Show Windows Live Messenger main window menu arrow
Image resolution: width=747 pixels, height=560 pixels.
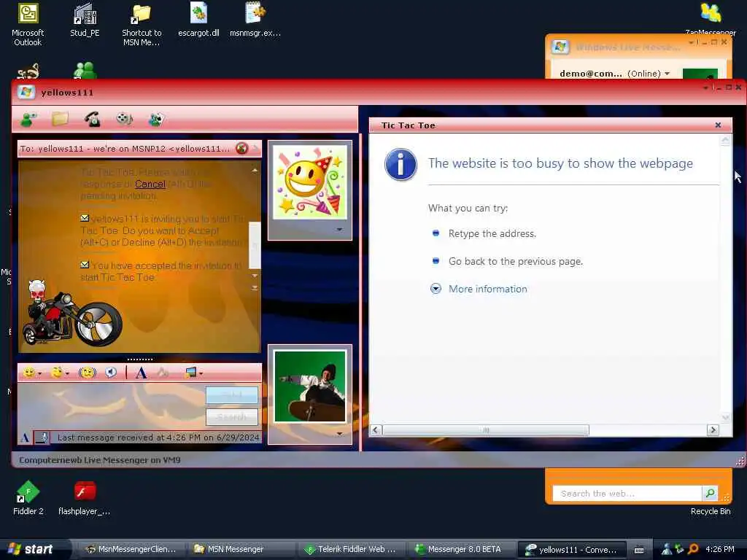[691, 42]
